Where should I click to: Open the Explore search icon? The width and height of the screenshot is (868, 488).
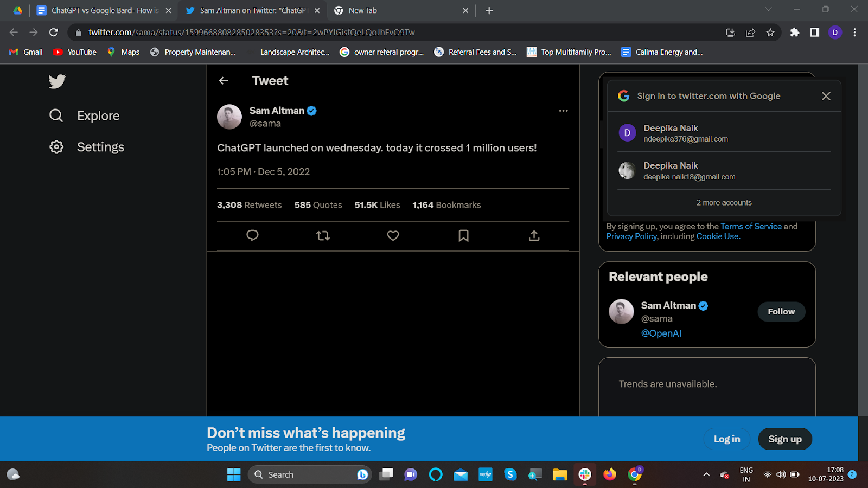coord(56,115)
